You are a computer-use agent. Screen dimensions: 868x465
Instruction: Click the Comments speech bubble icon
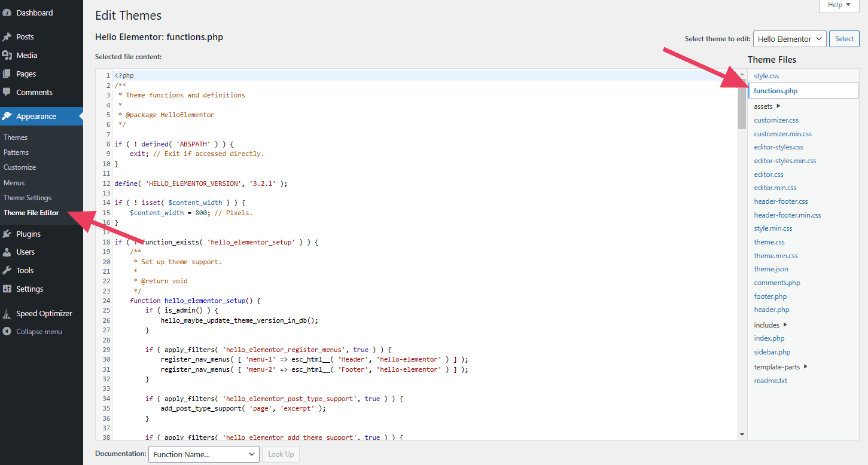click(7, 93)
